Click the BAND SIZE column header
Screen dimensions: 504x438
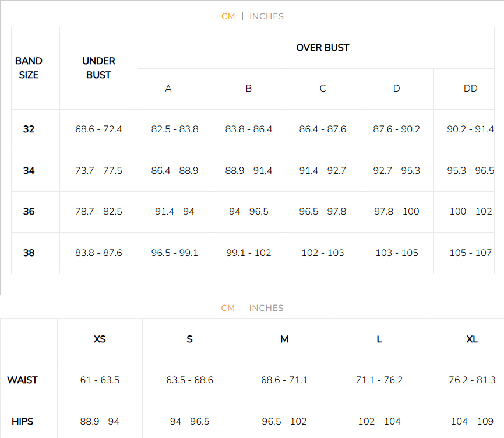click(29, 68)
